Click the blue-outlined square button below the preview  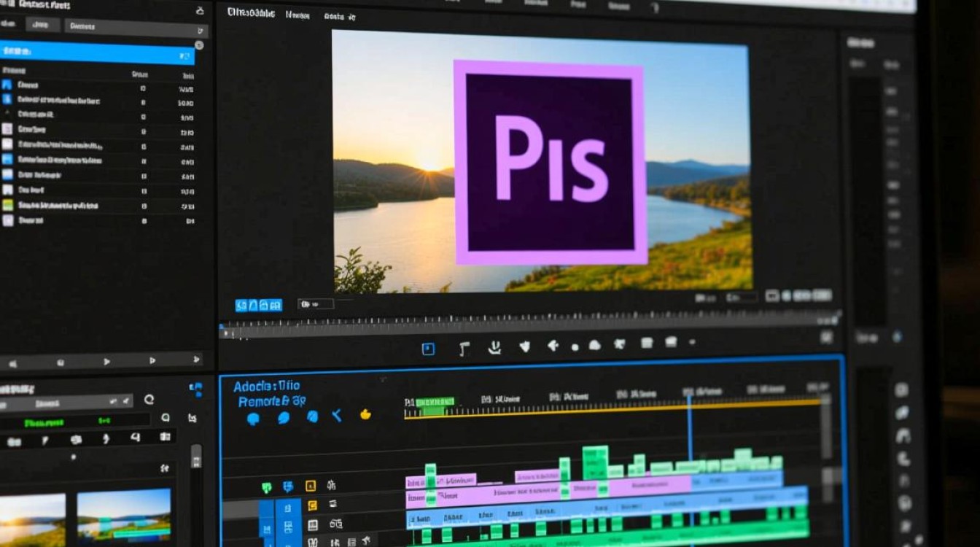[428, 349]
